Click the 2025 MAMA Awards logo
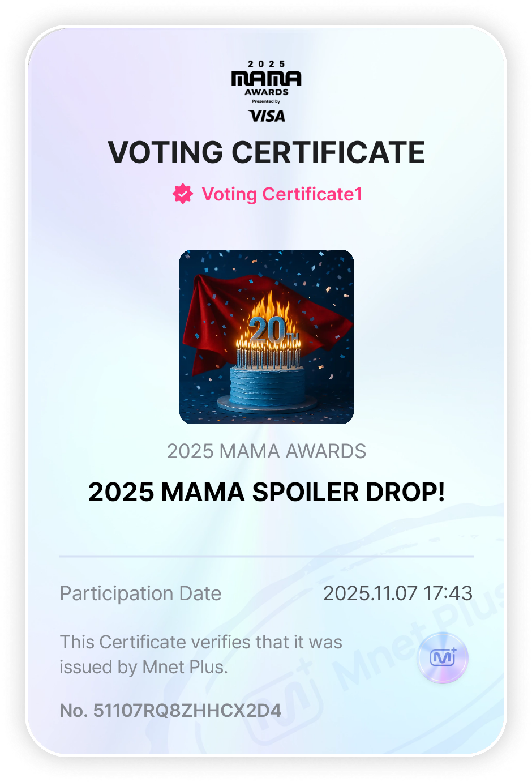Screen dimensions: 532x782 pyautogui.click(x=266, y=79)
